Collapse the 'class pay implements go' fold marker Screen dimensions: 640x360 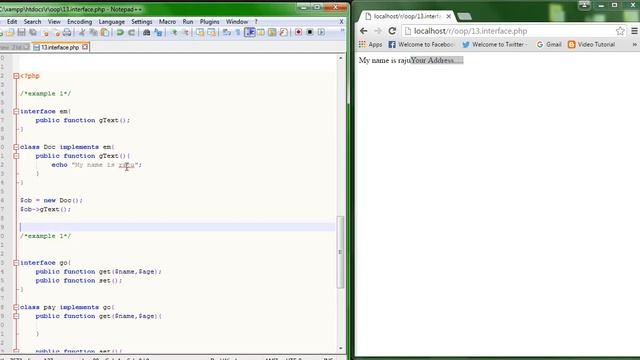click(16, 307)
